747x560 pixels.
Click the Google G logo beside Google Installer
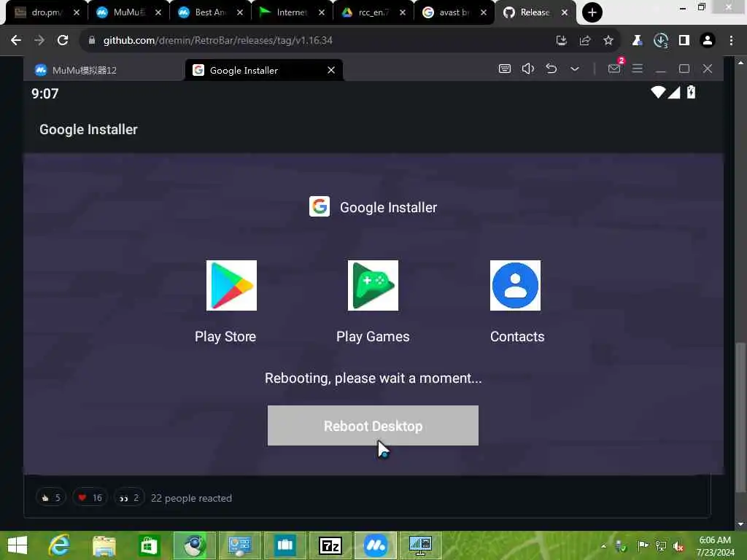(x=320, y=206)
